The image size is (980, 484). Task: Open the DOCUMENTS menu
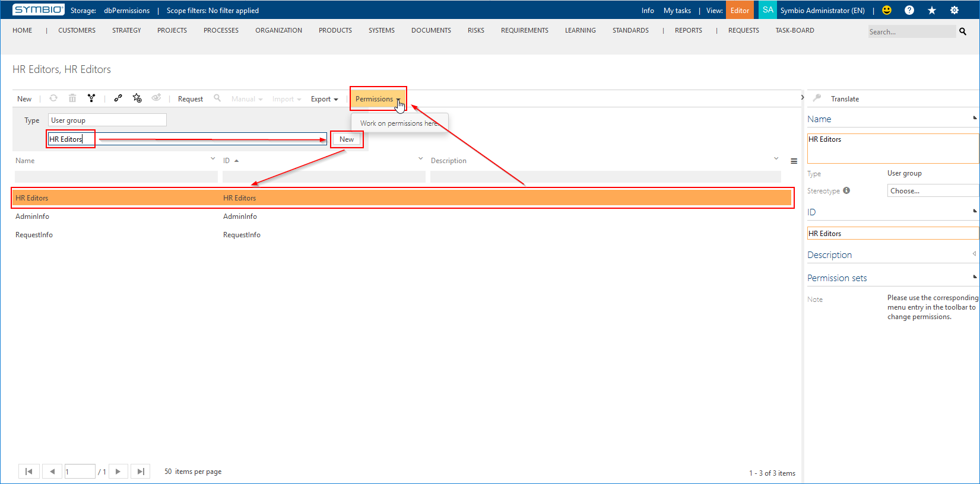pos(431,30)
